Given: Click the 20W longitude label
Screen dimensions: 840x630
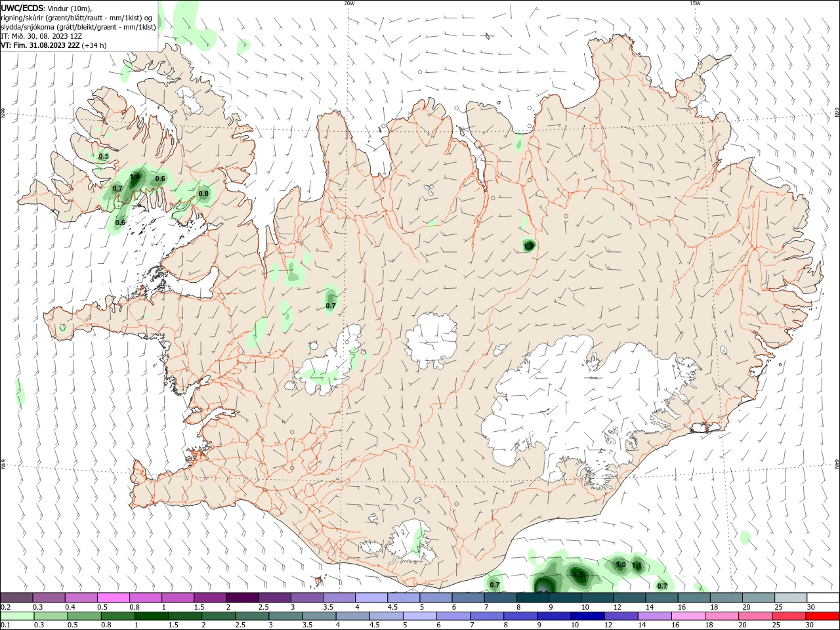Looking at the screenshot, I should [x=349, y=3].
